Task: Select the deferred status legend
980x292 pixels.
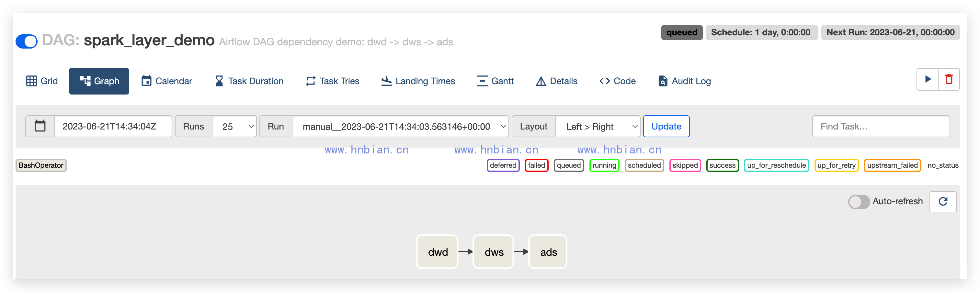Action: [x=503, y=165]
